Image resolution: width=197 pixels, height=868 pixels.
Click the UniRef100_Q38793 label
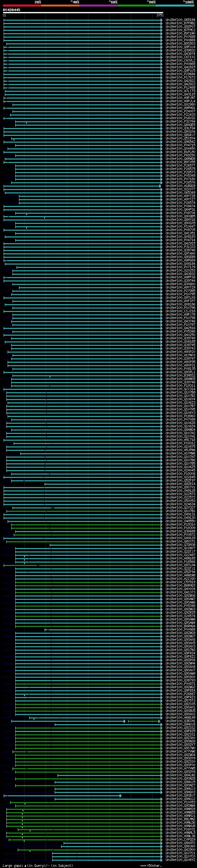180,681
